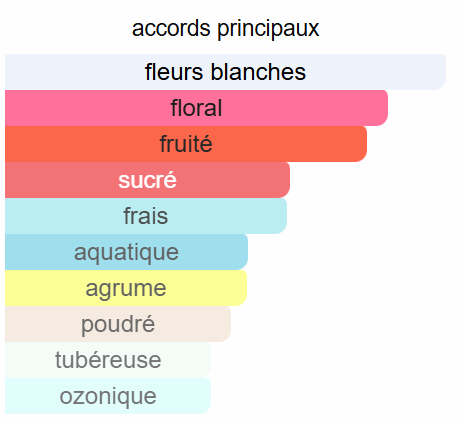Image resolution: width=465 pixels, height=421 pixels.
Task: Click the word 'agrume'
Action: click(x=126, y=289)
